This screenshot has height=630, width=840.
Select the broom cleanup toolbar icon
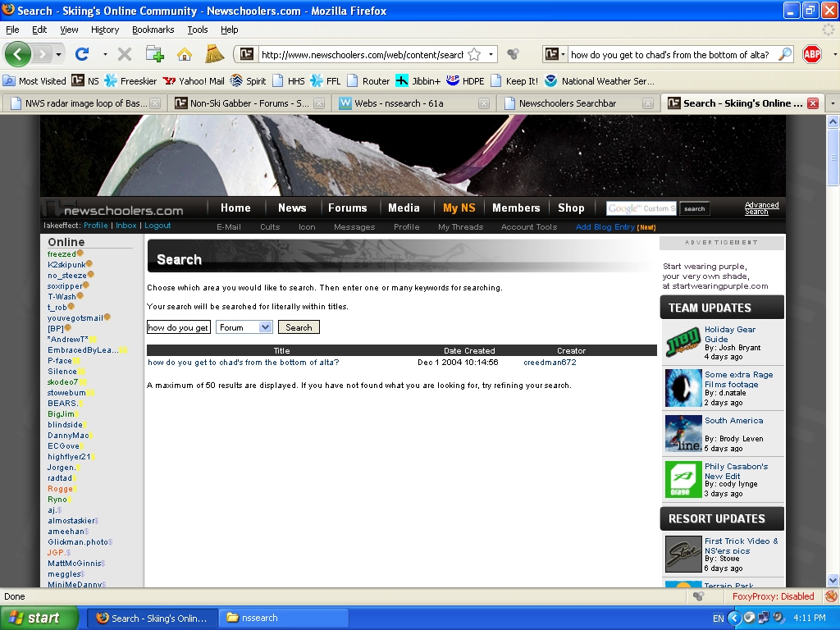[x=213, y=54]
